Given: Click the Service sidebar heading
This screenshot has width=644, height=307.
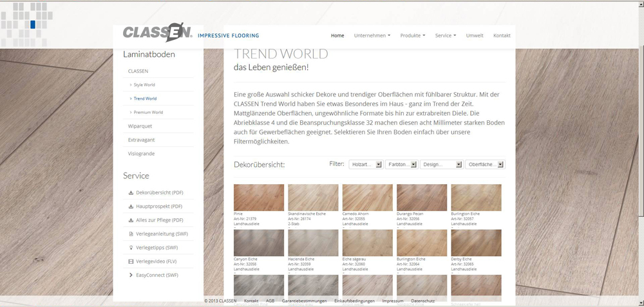Looking at the screenshot, I should pyautogui.click(x=136, y=176).
